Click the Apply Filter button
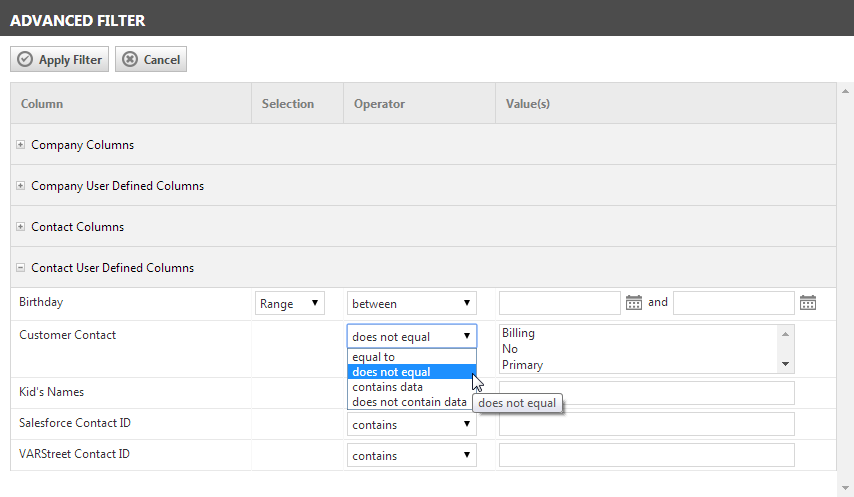 click(59, 59)
